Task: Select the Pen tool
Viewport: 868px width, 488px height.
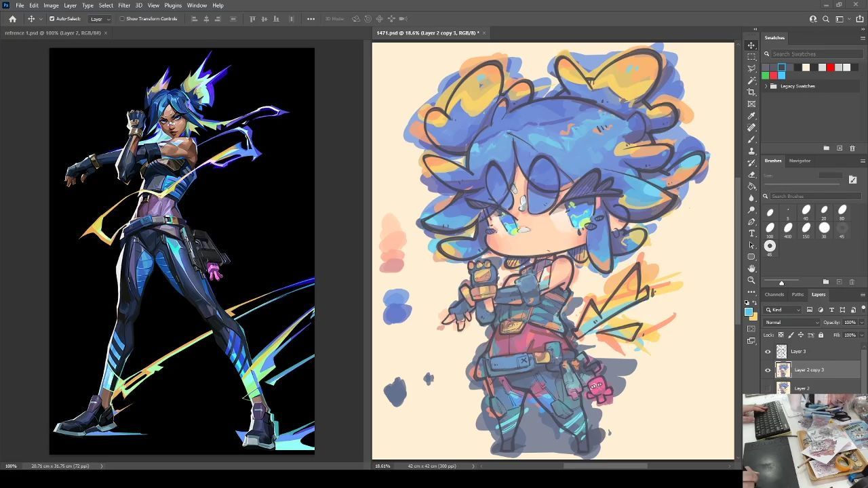Action: [x=751, y=222]
